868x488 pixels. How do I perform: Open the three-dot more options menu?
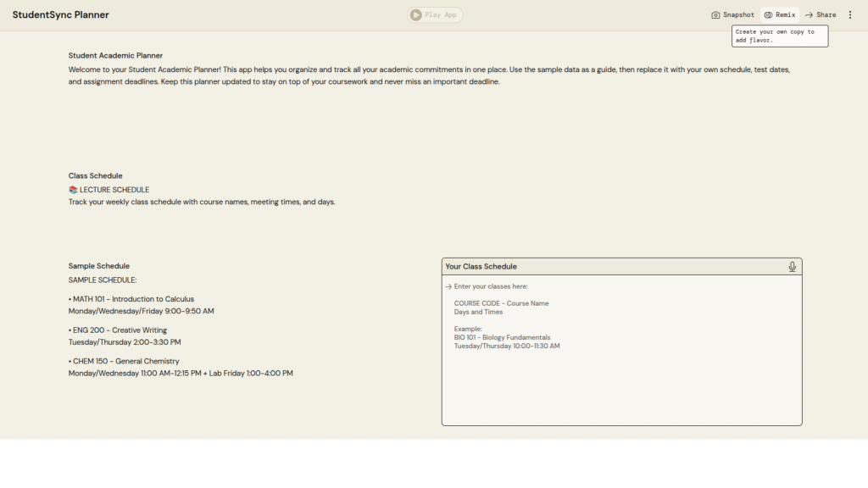point(850,15)
